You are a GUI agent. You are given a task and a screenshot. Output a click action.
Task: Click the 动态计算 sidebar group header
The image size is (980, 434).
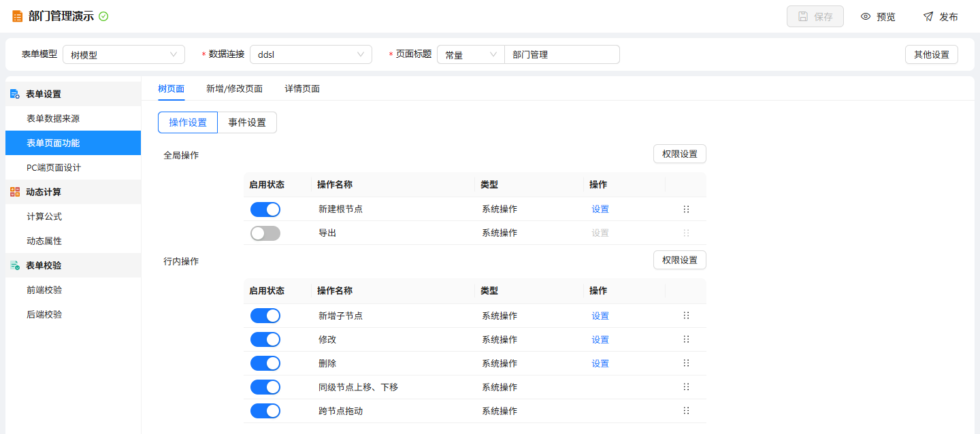point(73,192)
